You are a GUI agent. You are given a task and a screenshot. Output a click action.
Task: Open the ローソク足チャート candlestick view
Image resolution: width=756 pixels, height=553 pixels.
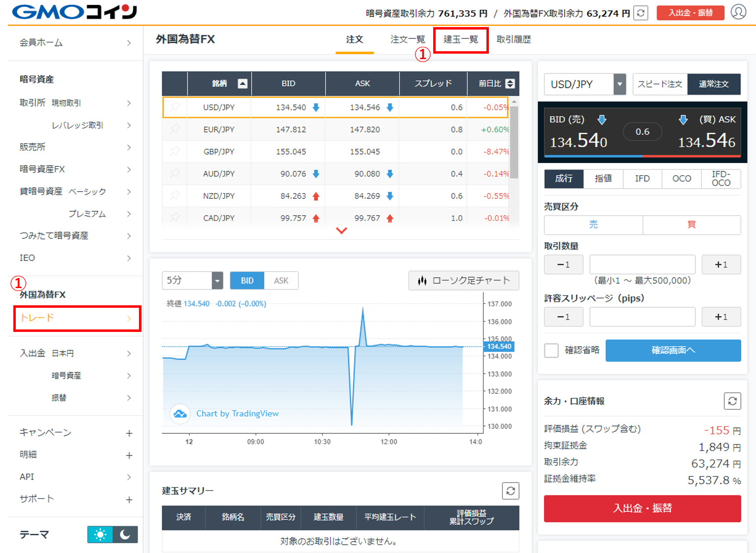(463, 280)
